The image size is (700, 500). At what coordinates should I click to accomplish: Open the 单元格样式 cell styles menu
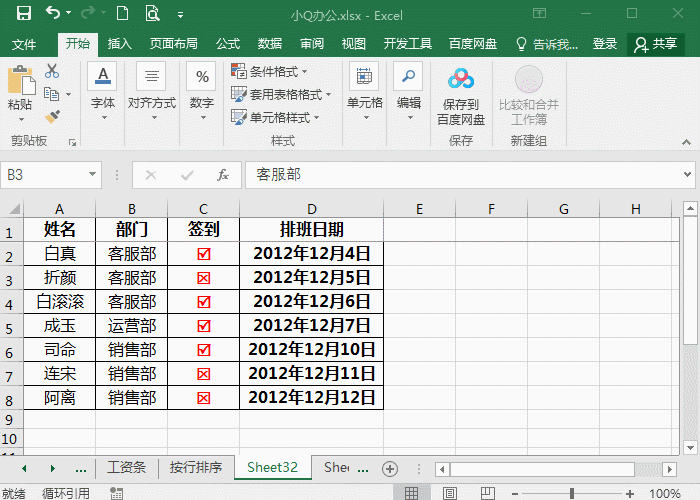click(275, 117)
